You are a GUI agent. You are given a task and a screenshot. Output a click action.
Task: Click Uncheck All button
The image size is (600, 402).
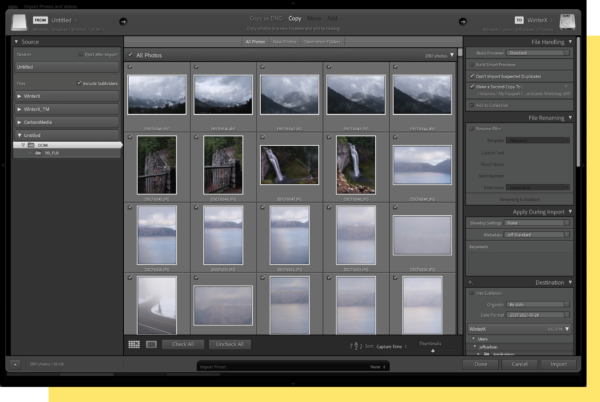230,344
